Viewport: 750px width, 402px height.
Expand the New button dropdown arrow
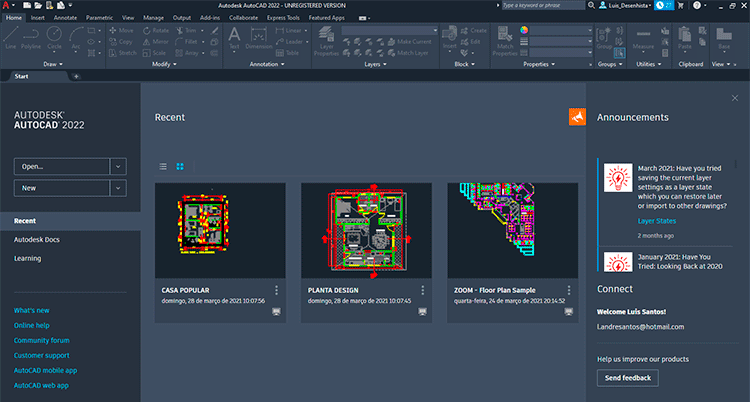pos(118,188)
